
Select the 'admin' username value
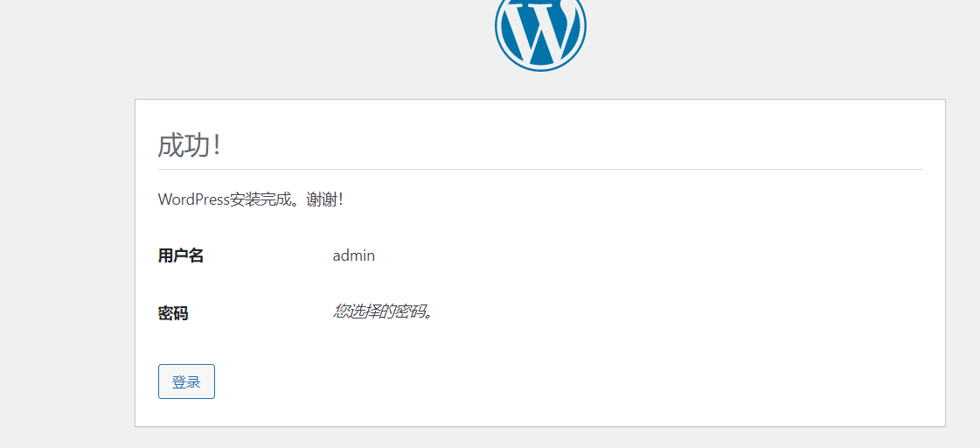(x=354, y=255)
